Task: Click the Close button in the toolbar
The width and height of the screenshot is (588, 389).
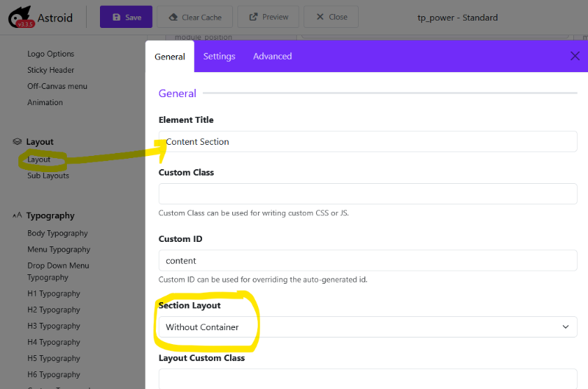Action: coord(331,17)
